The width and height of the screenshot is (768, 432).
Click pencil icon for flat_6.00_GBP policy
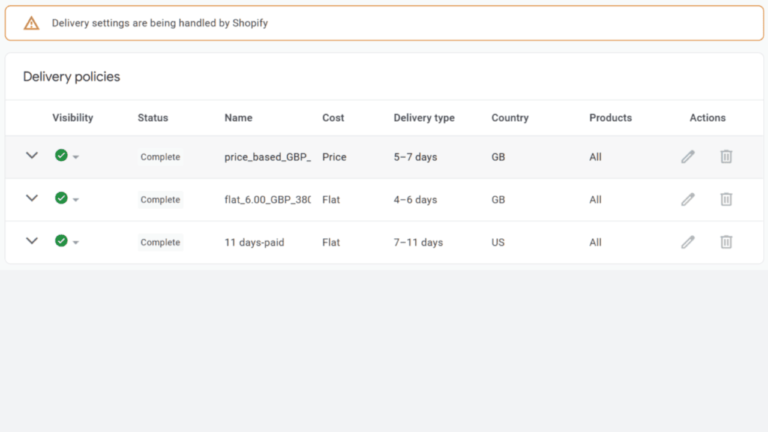pos(688,199)
